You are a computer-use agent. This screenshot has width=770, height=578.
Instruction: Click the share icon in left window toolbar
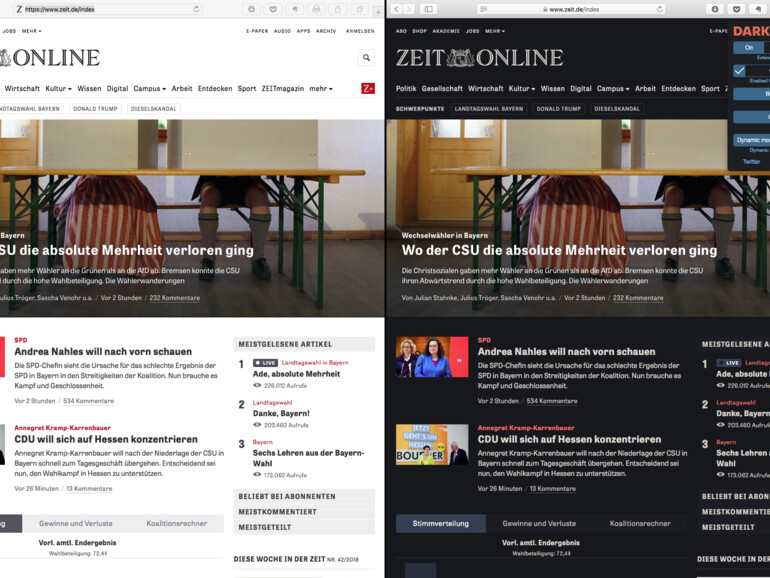(x=338, y=9)
